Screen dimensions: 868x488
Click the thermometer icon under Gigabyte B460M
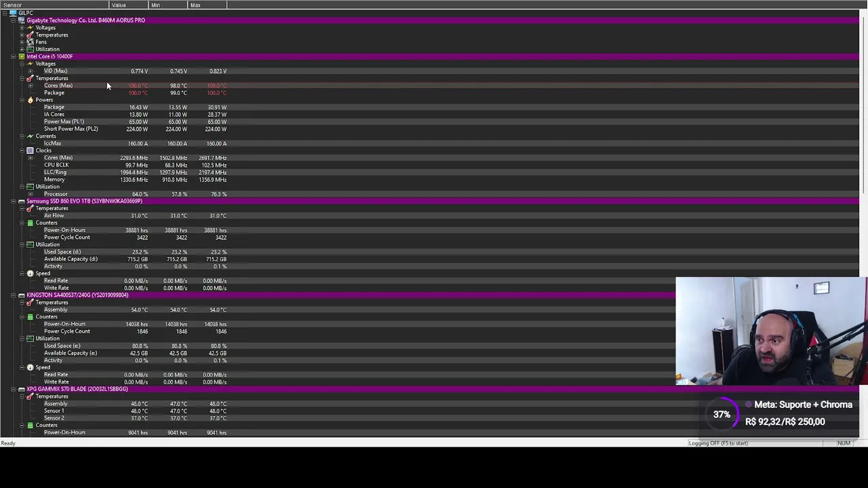(x=30, y=35)
